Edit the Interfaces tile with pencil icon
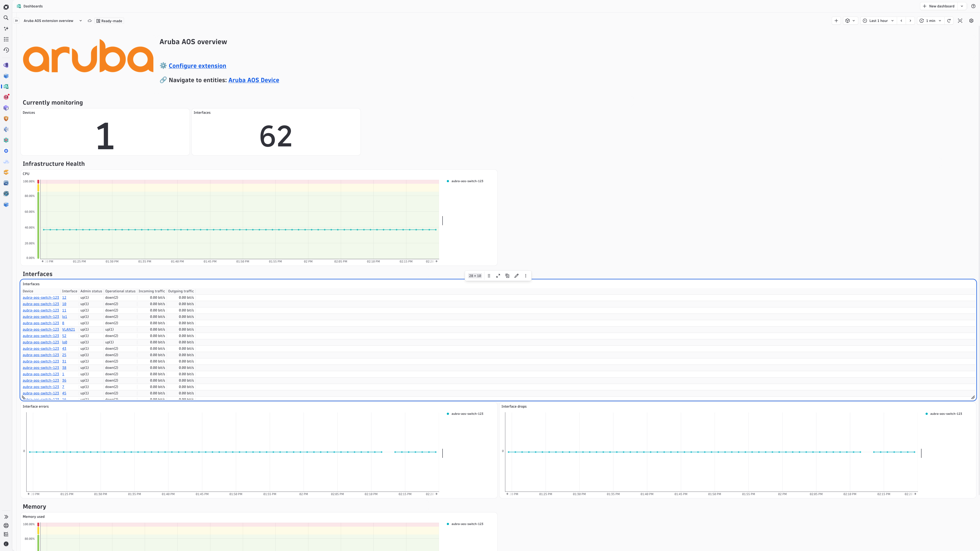980x551 pixels. 517,276
